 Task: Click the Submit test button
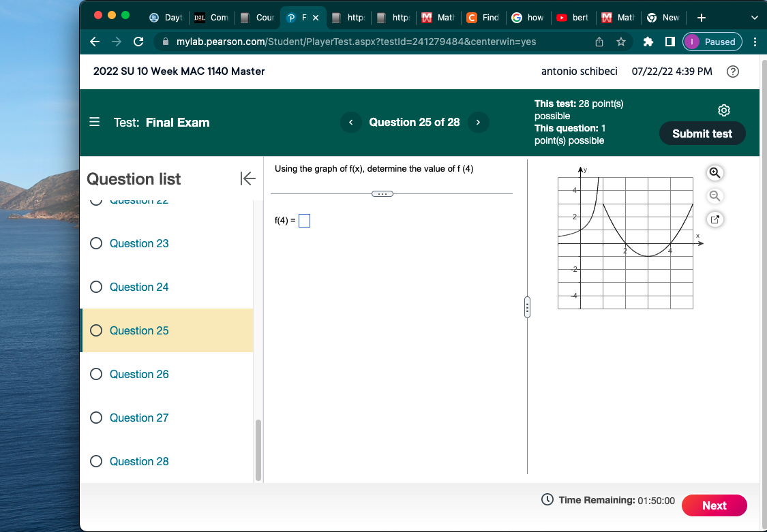(702, 133)
